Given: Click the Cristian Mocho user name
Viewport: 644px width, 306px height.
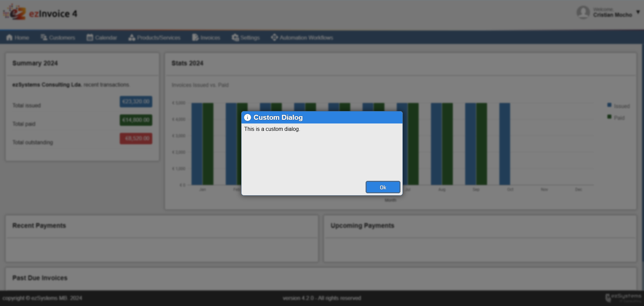Looking at the screenshot, I should click(x=612, y=15).
